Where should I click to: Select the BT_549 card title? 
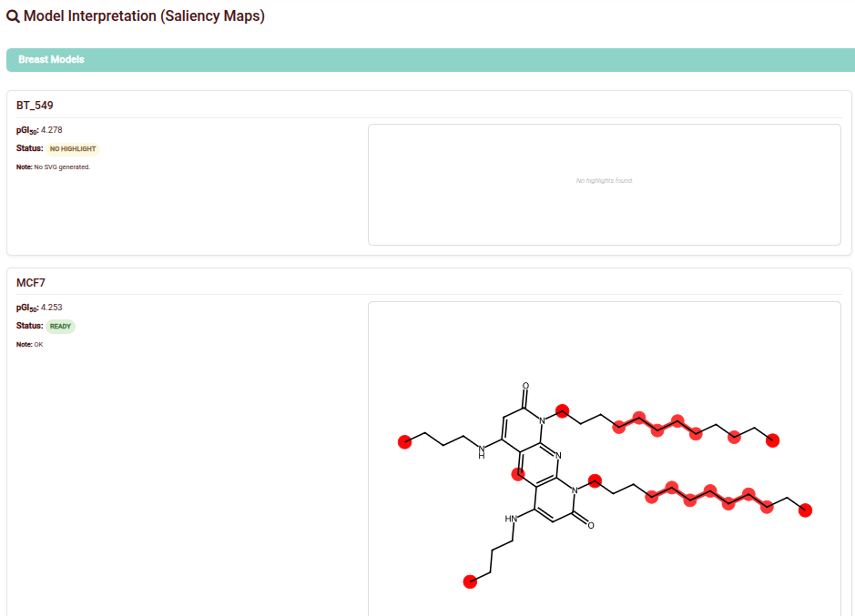[35, 106]
